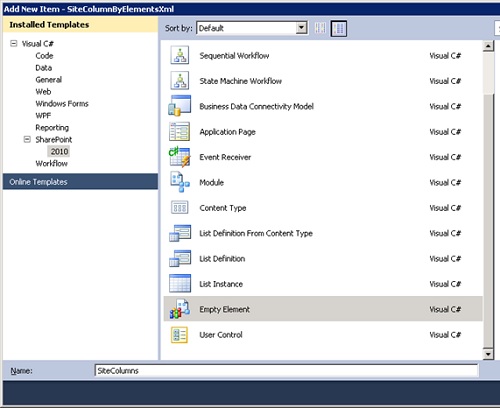Pick the Content Type template icon
The height and width of the screenshot is (408, 500).
coord(180,208)
